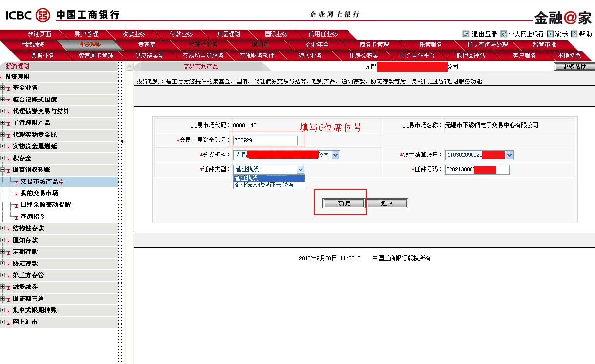Select 代理实物贵金属 in the tree
Viewport: 595px width, 364px height.
point(35,135)
